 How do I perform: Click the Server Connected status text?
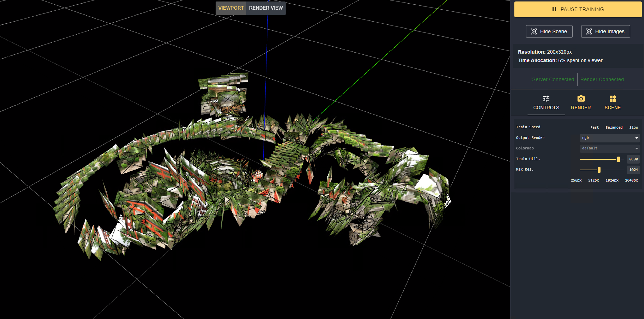pyautogui.click(x=553, y=79)
